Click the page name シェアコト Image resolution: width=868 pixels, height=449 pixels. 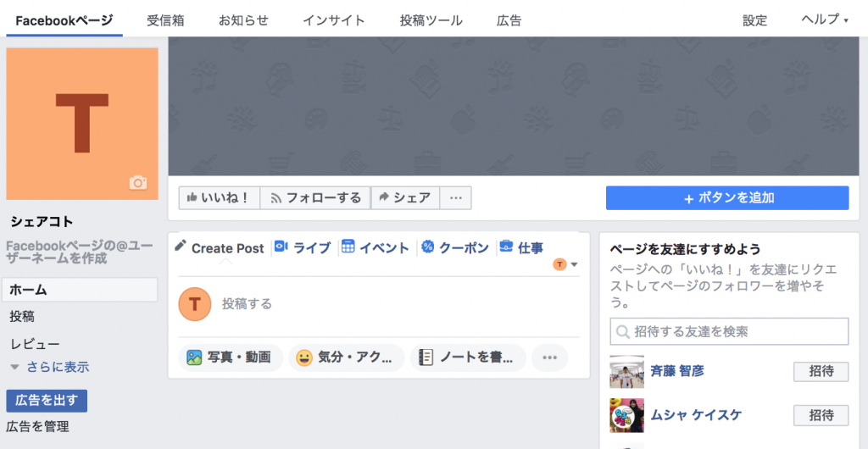point(42,222)
